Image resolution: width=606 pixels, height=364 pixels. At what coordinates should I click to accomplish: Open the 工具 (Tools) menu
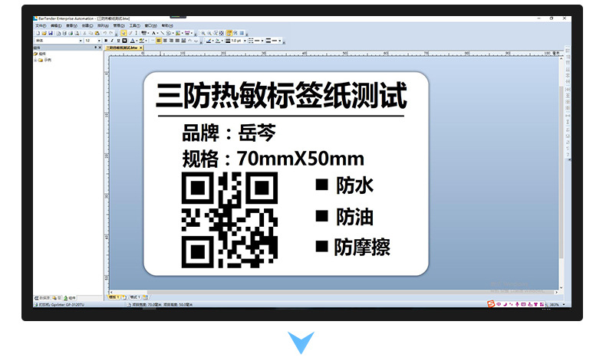135,26
